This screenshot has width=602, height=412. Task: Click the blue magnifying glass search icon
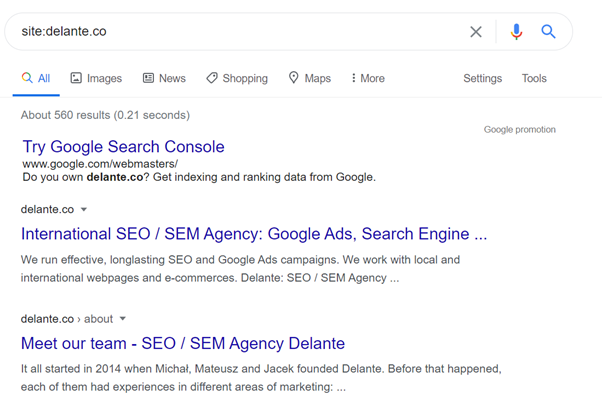point(548,31)
